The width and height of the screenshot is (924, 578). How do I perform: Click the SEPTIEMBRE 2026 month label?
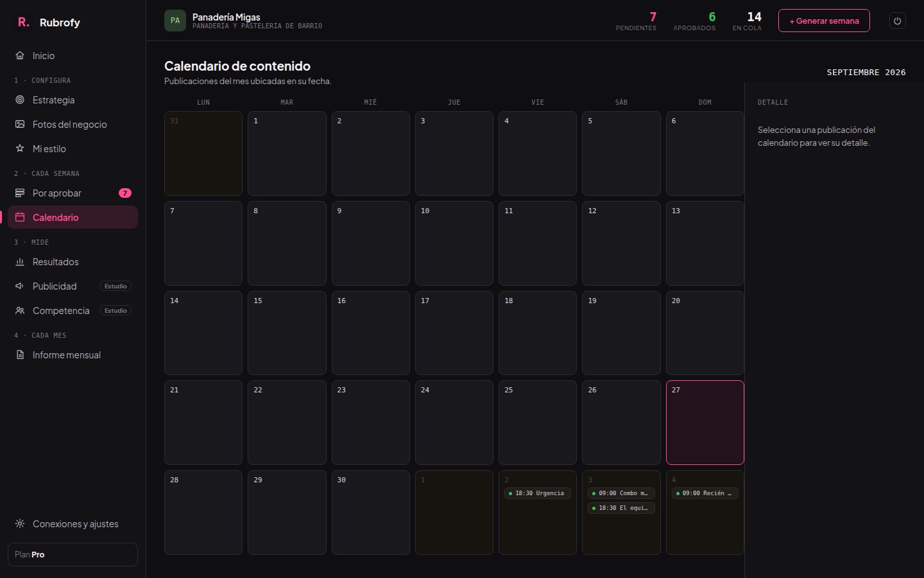(x=866, y=73)
